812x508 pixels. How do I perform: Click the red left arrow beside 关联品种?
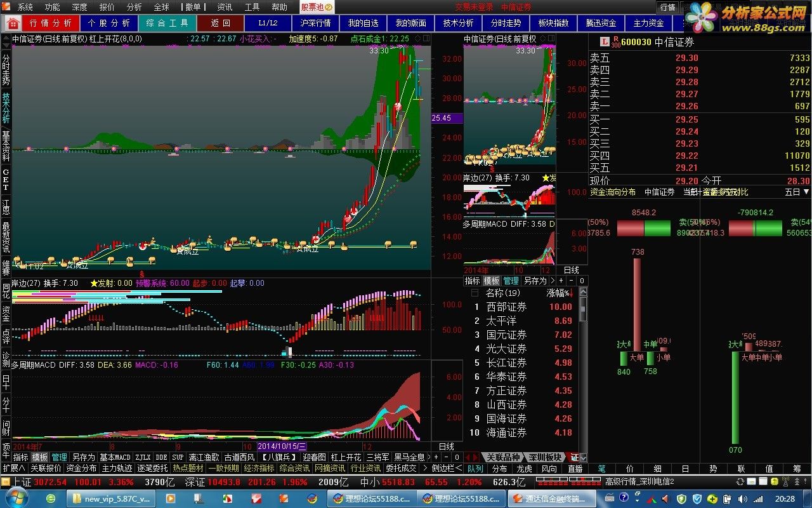click(x=468, y=457)
